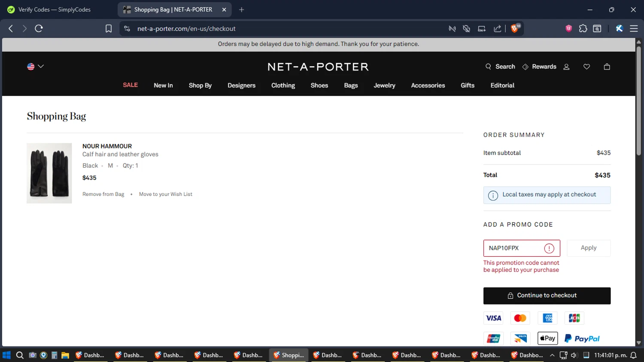Open the browser hamburger menu

tap(634, 28)
